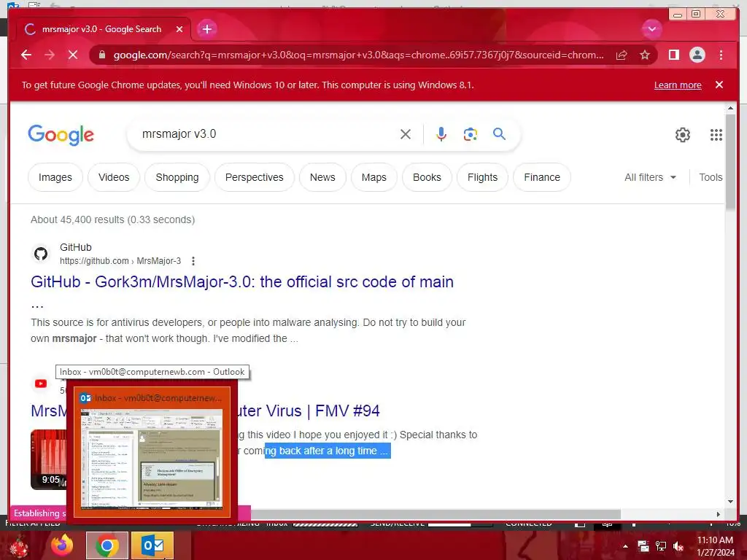Open the muted volume tray icon

pos(678,546)
